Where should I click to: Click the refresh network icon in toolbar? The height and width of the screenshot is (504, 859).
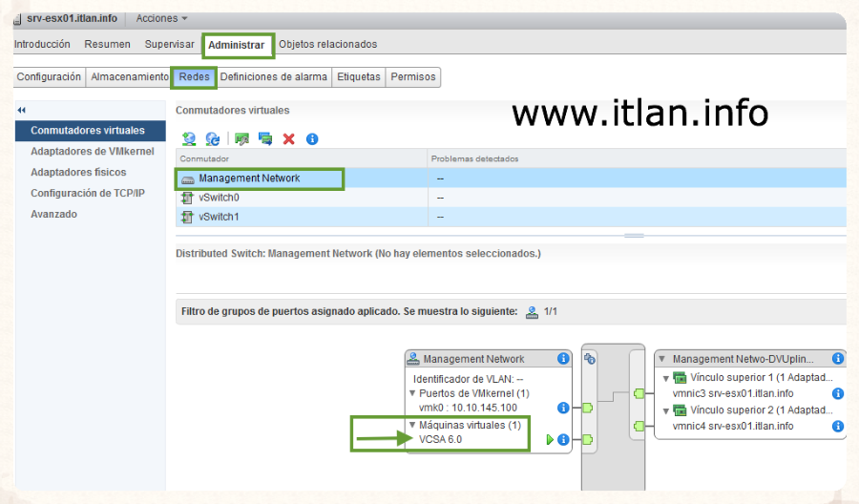coord(213,139)
